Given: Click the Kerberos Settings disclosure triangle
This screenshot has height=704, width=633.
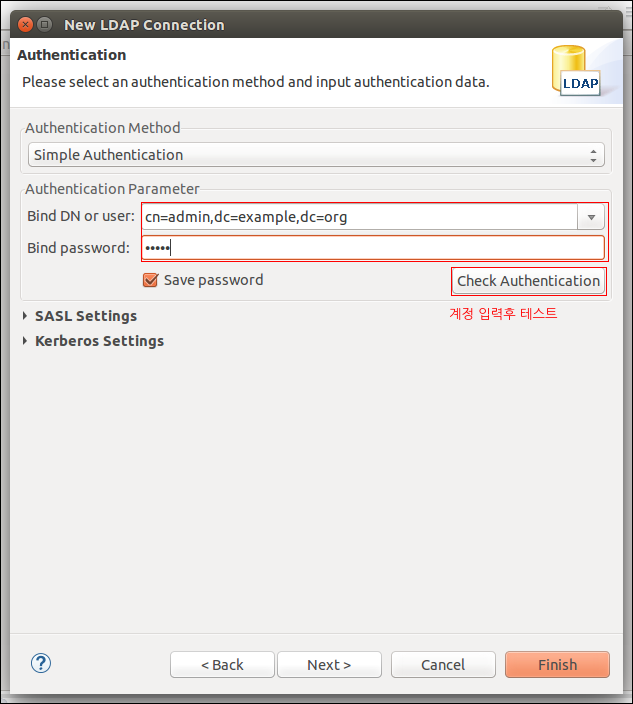Looking at the screenshot, I should 25,341.
